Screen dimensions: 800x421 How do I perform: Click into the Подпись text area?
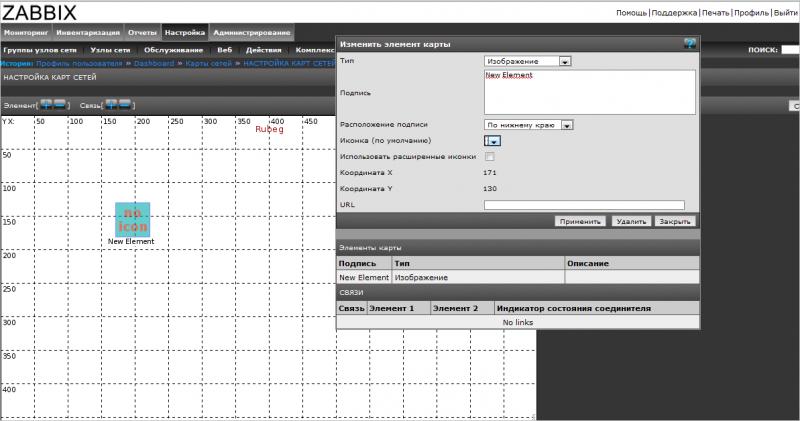589,92
